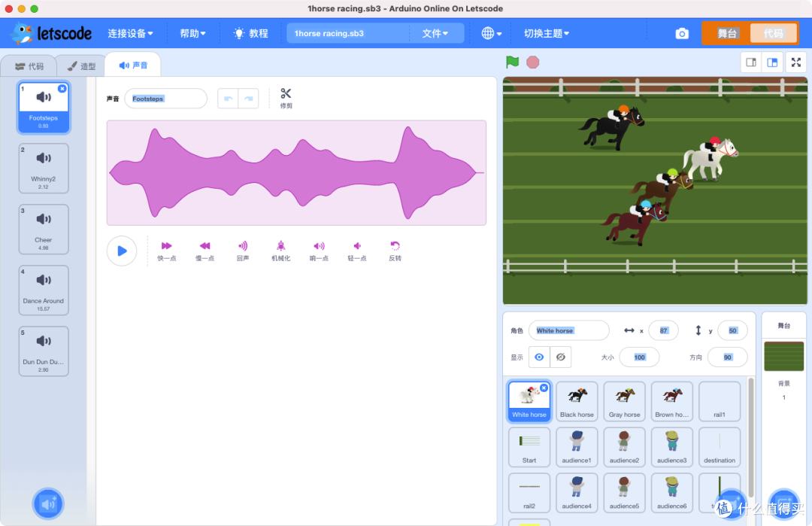
Task: Click the undo arrow in sound editor
Action: (x=228, y=99)
